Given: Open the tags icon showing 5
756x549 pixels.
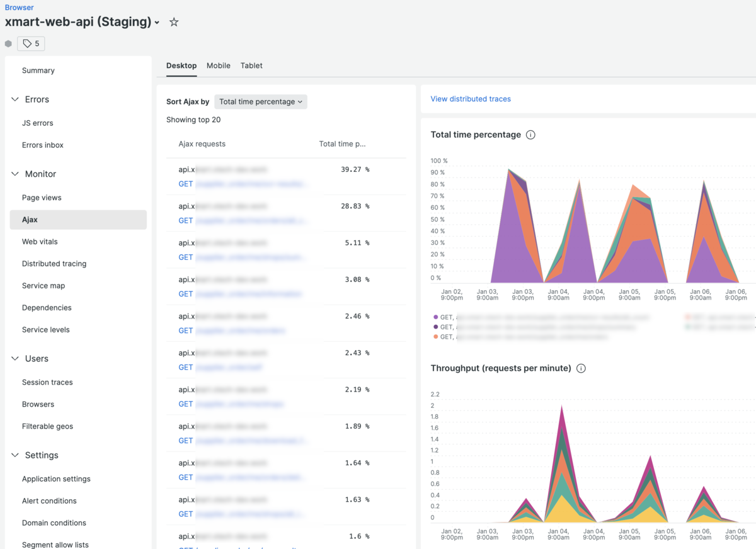Looking at the screenshot, I should (x=31, y=43).
